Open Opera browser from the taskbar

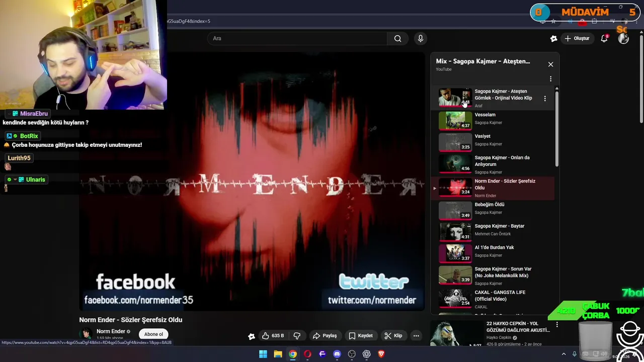307,354
